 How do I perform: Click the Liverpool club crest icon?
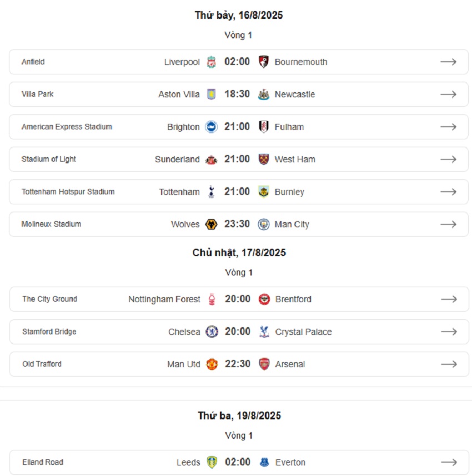[x=211, y=62]
